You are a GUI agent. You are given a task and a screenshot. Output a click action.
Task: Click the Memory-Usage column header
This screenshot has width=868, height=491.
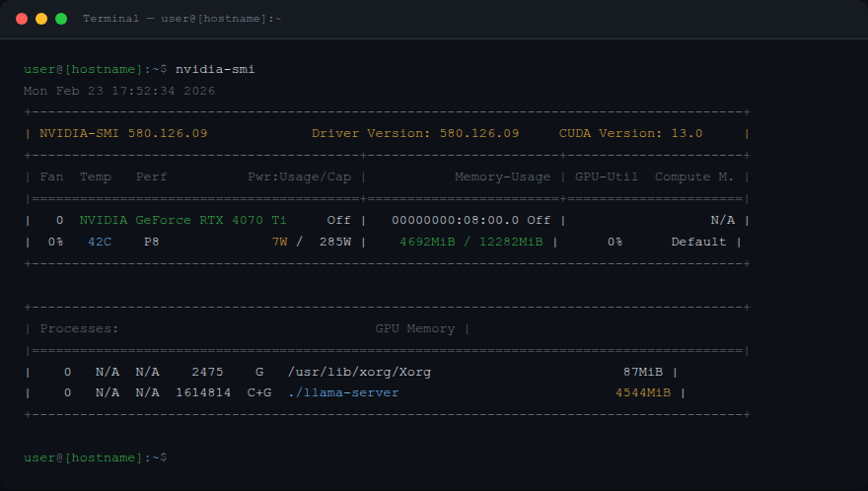pyautogui.click(x=503, y=177)
